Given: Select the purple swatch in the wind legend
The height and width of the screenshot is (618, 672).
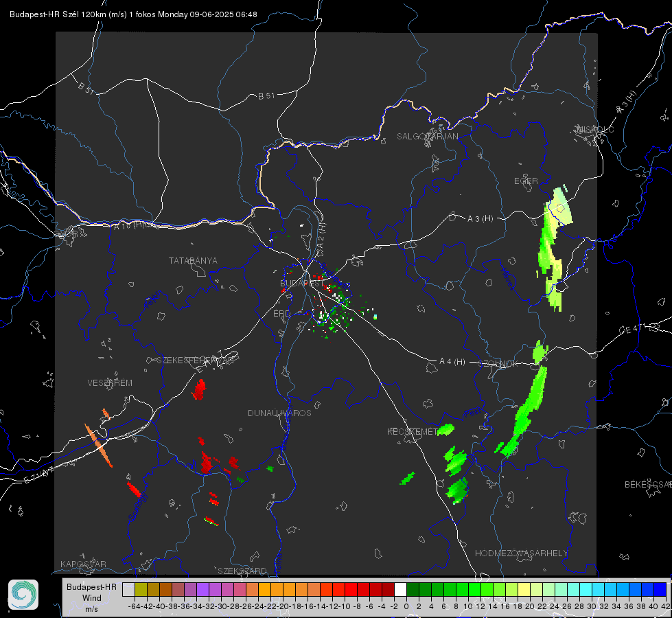Looking at the screenshot, I should 202,589.
